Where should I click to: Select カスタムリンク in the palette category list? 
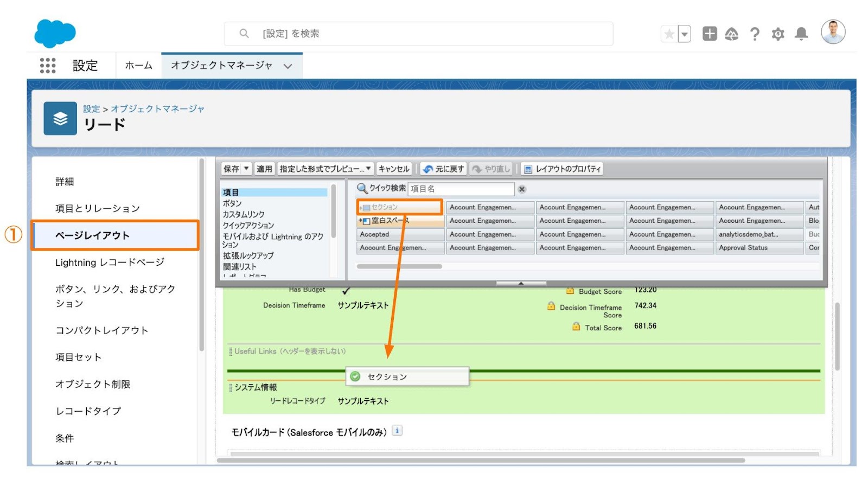pyautogui.click(x=244, y=214)
